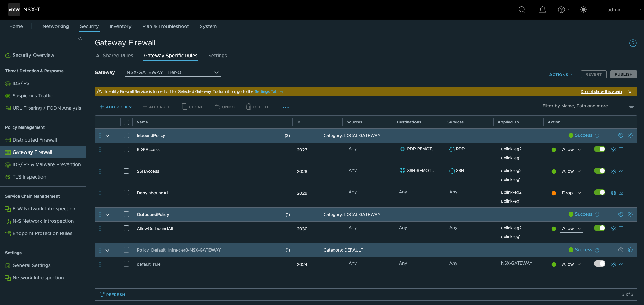This screenshot has height=305, width=644.
Task: Collapse the left sidebar with double chevron
Action: click(80, 38)
